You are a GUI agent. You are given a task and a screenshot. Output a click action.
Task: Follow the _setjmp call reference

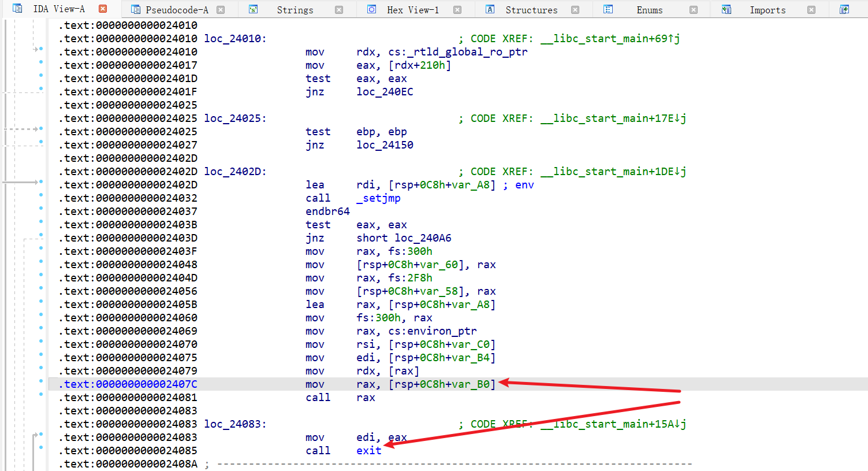point(378,198)
